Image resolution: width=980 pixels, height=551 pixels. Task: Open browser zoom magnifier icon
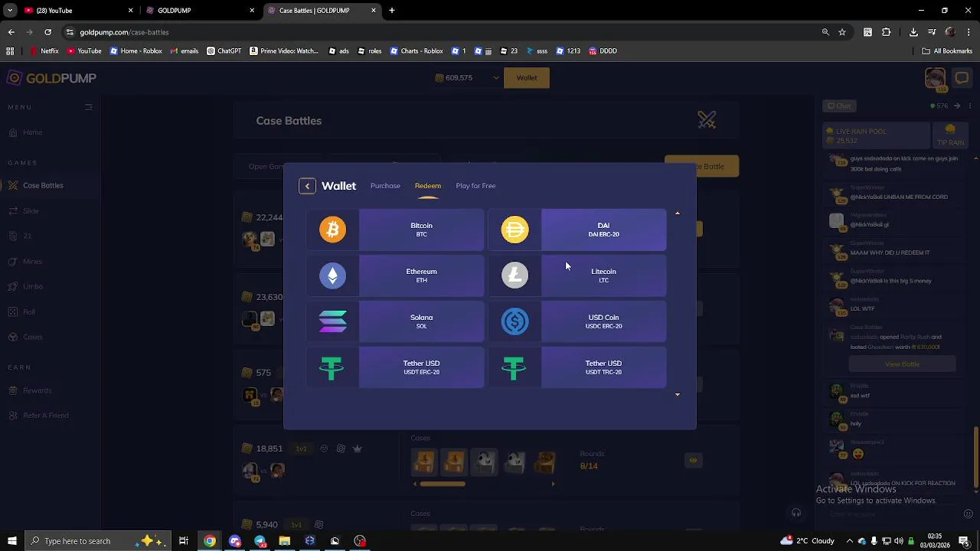825,32
